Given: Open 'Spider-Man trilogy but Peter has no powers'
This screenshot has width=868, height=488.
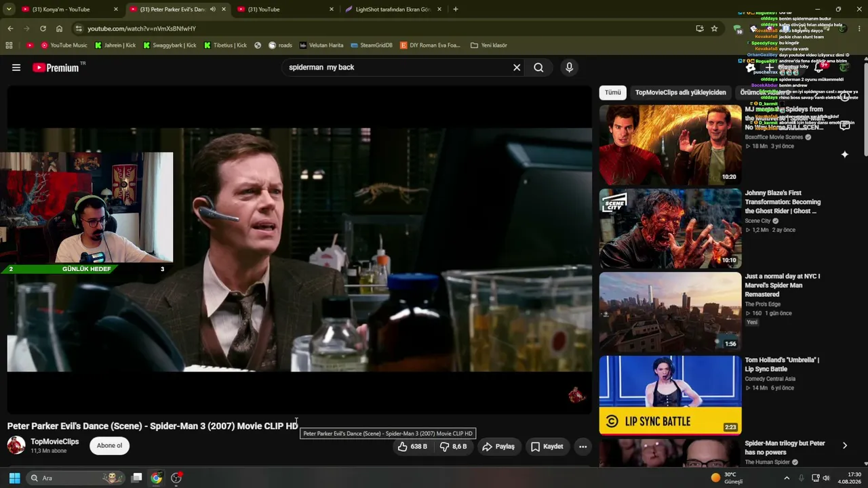Looking at the screenshot, I should [x=785, y=447].
